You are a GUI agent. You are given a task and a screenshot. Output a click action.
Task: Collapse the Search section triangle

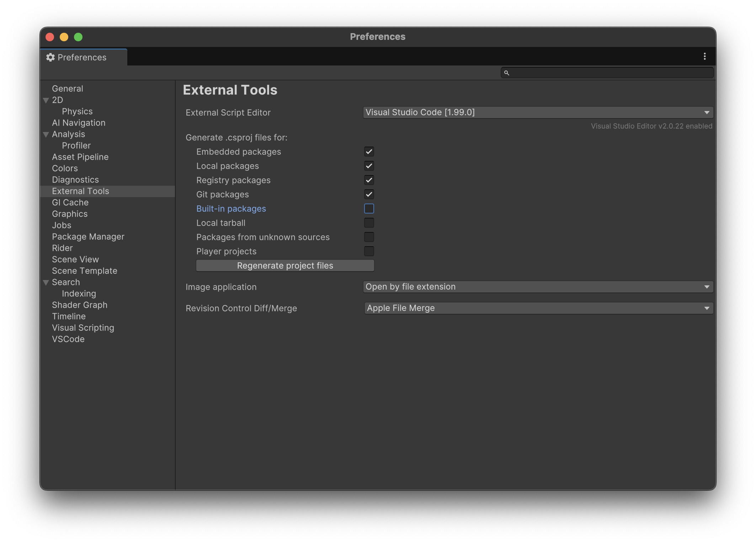pyautogui.click(x=46, y=283)
